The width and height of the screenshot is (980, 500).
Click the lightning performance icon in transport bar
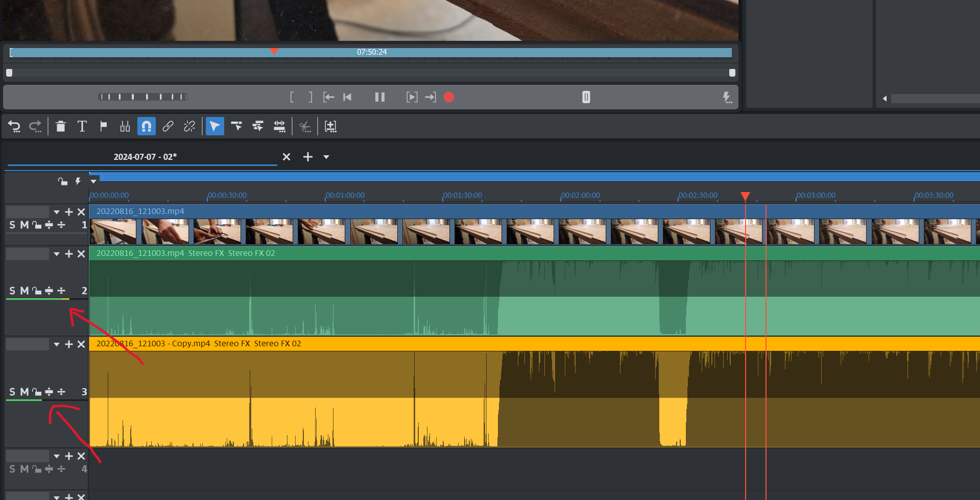[x=727, y=97]
